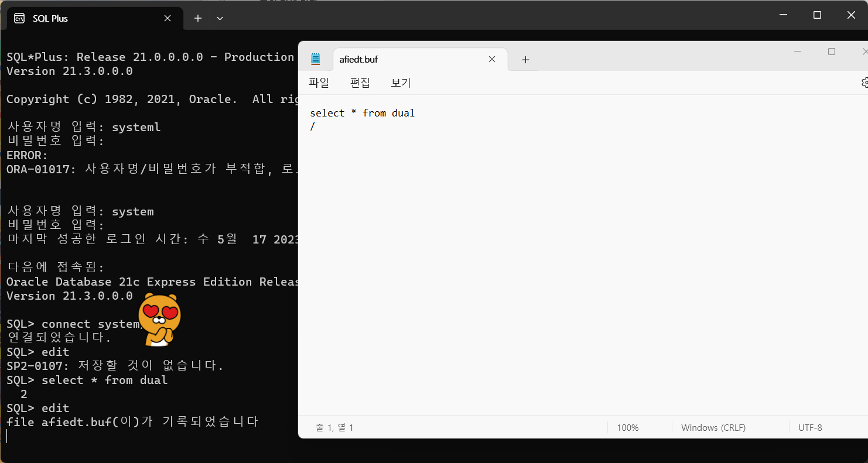868x463 pixels.
Task: Click the heart-eyes emoticon sticker
Action: pyautogui.click(x=159, y=320)
